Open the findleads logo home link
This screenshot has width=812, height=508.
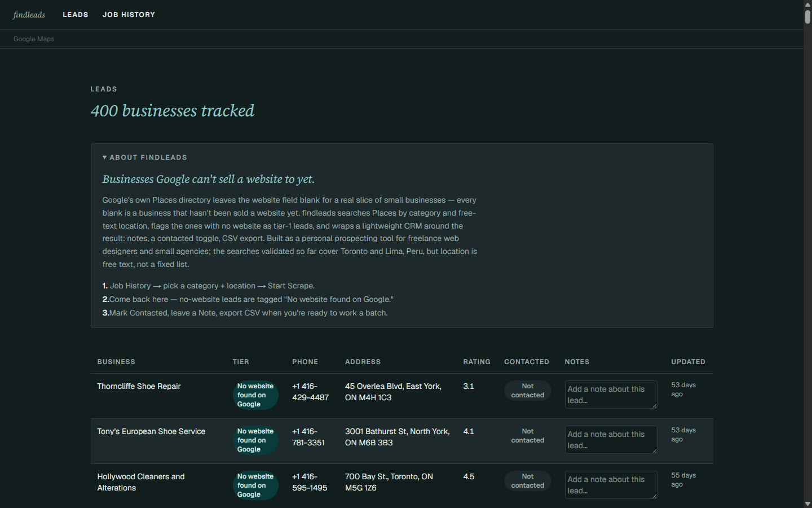(x=29, y=15)
